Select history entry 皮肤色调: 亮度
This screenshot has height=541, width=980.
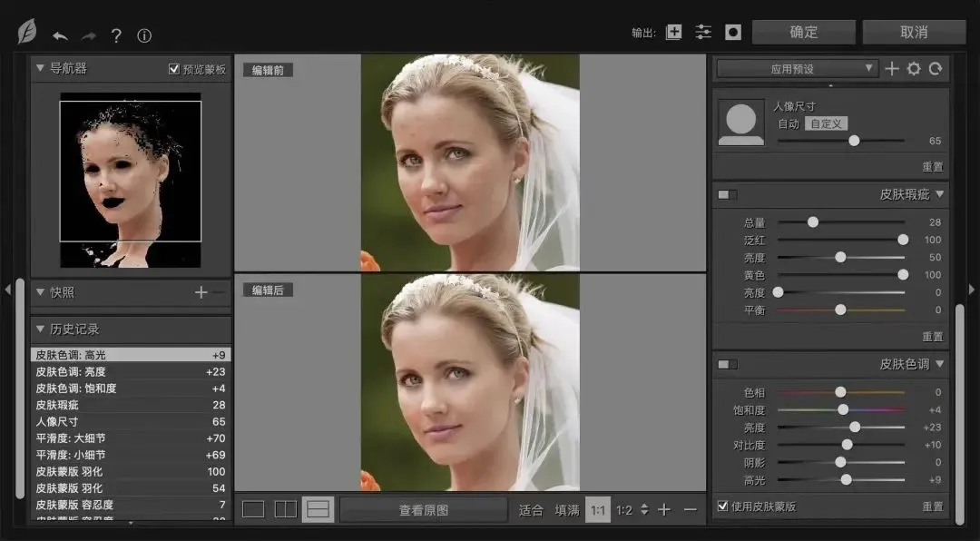131,371
